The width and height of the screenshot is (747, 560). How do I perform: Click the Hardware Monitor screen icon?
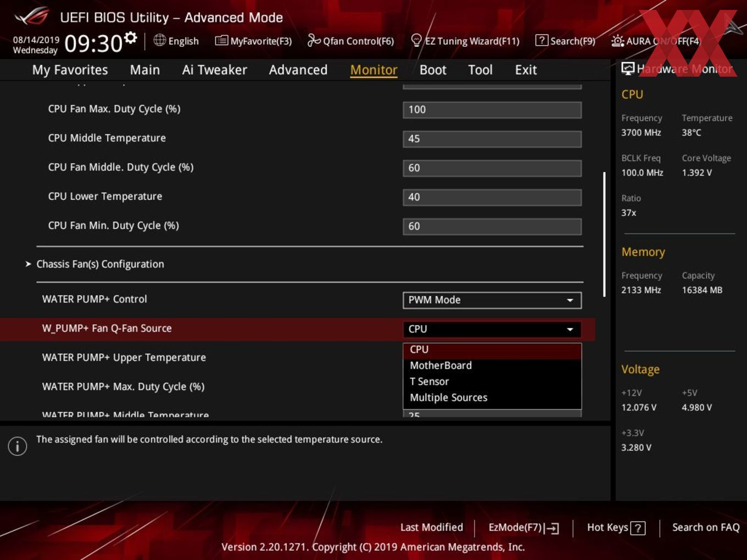(x=628, y=68)
